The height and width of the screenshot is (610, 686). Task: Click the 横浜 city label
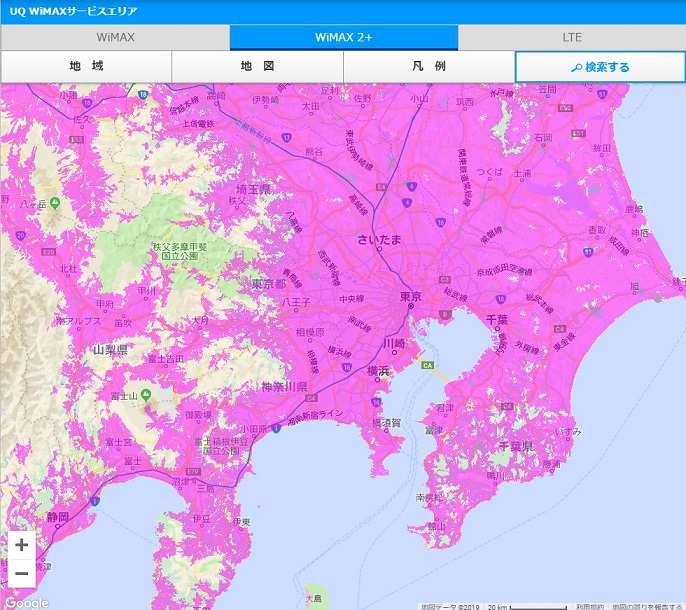pos(378,372)
